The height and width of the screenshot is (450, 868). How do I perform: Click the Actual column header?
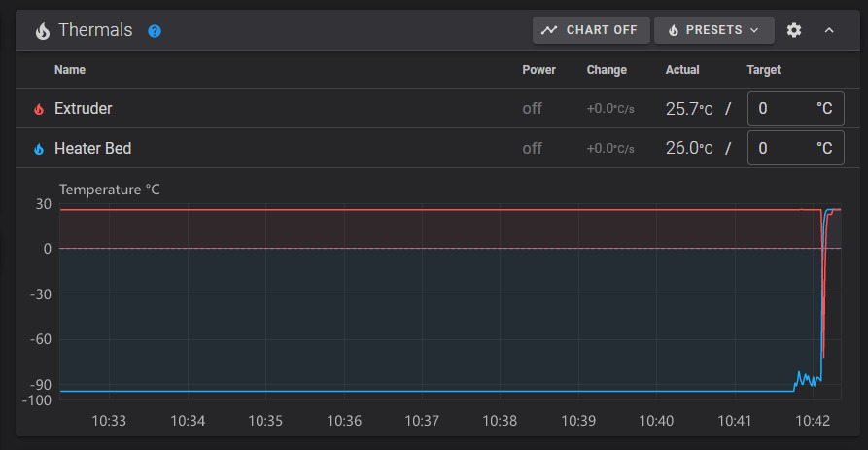[x=682, y=70]
